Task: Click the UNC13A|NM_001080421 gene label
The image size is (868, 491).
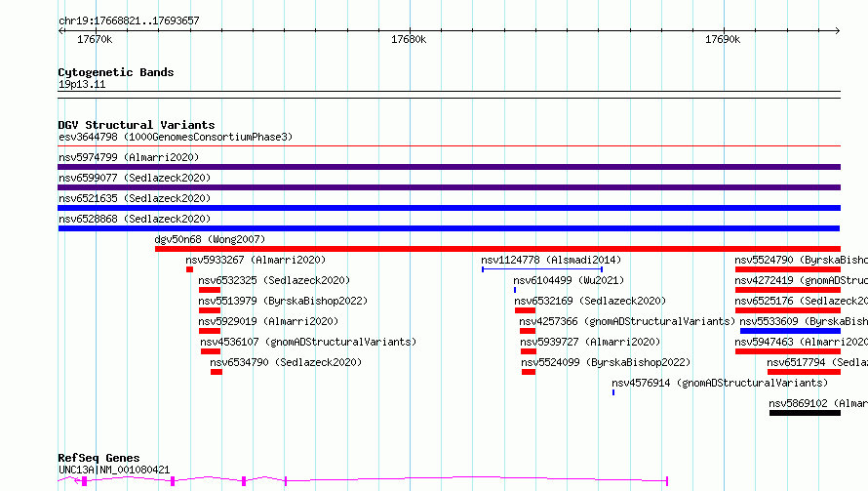Action: (114, 470)
